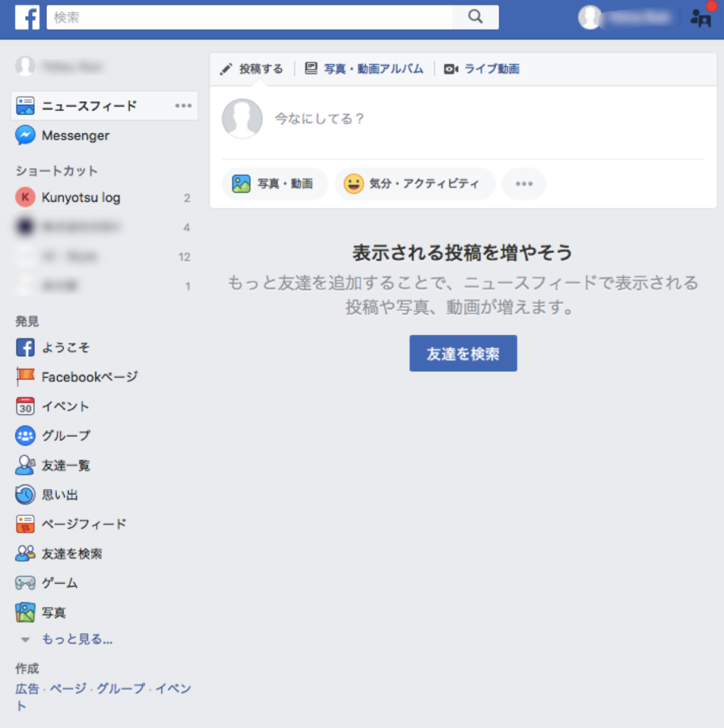Click the blue 友達を検索 button
This screenshot has width=724, height=728.
point(463,353)
